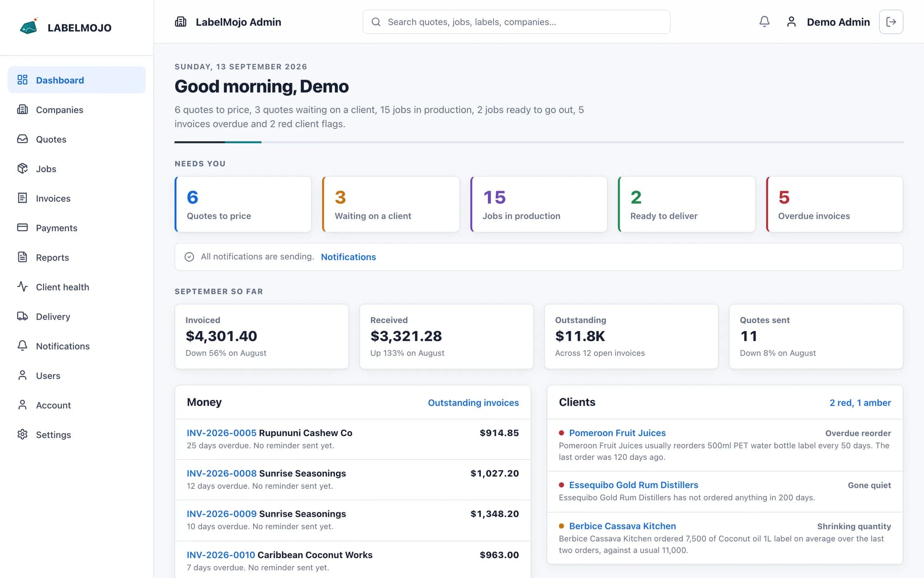This screenshot has width=924, height=578.
Task: Click the Payments card icon in sidebar
Action: 22,228
